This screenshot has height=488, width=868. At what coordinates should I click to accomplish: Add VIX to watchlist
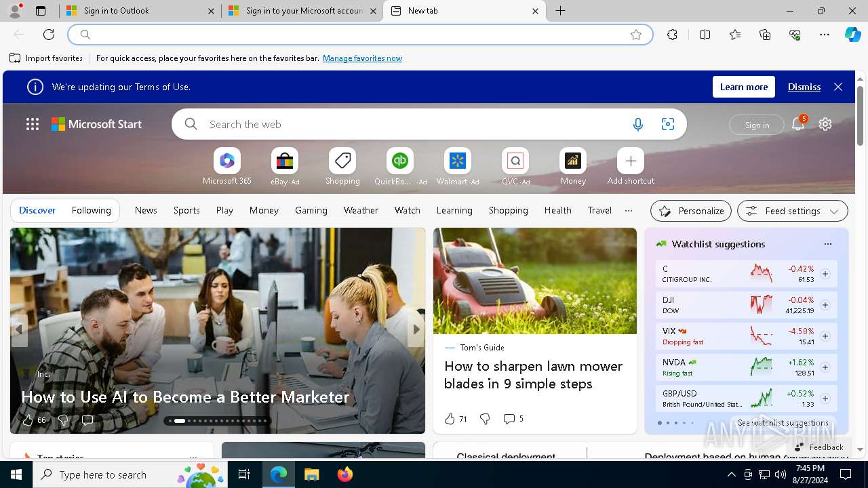click(x=825, y=336)
